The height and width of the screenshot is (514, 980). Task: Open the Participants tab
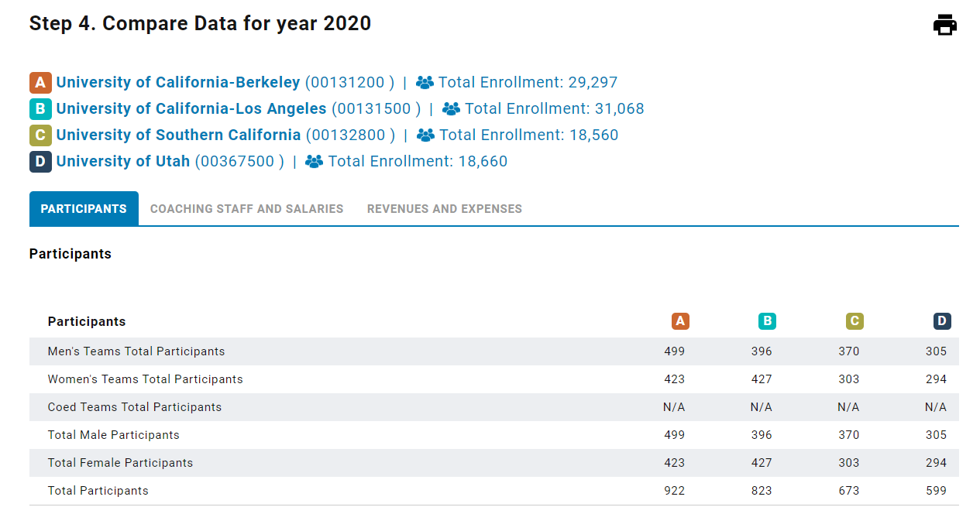[x=84, y=209]
